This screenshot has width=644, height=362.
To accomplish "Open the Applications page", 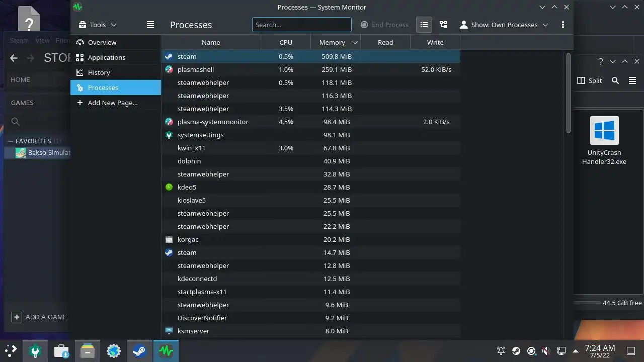I will (x=116, y=57).
